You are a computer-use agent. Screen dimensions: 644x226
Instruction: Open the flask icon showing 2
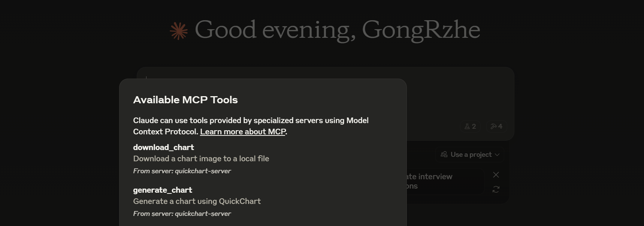tap(470, 126)
